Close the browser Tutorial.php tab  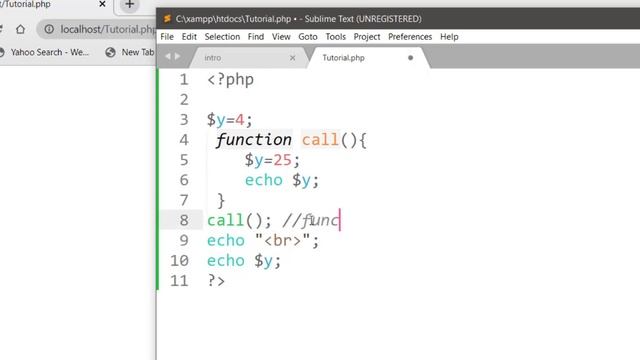102,4
